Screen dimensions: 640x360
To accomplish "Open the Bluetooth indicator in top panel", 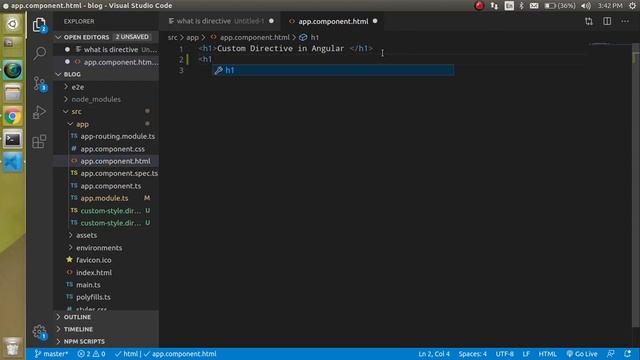I will [522, 6].
